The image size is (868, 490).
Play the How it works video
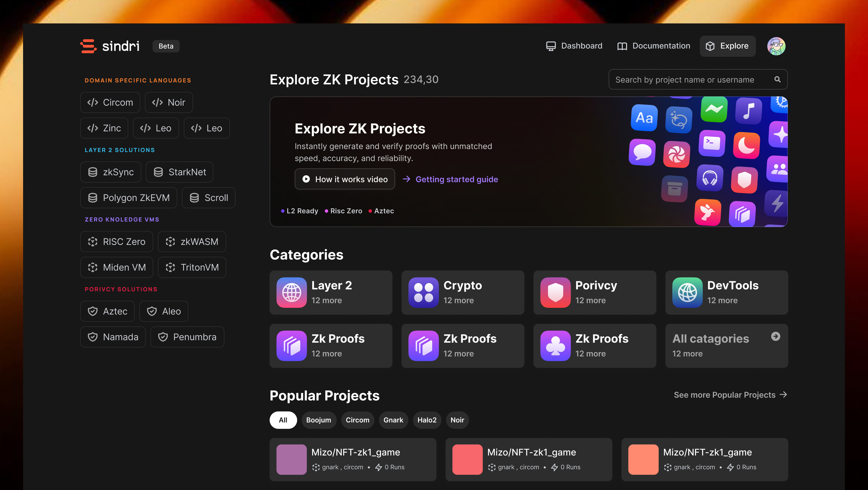tap(345, 179)
